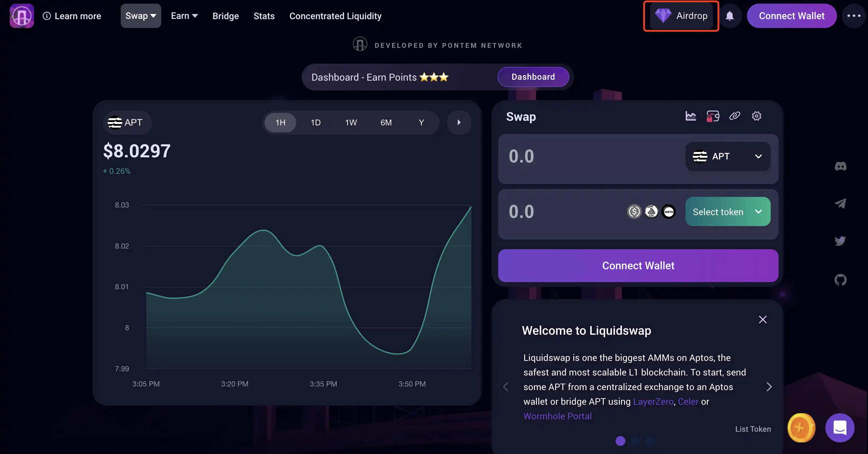The image size is (868, 454).
Task: Open GitHub icon in side rail
Action: click(x=840, y=280)
